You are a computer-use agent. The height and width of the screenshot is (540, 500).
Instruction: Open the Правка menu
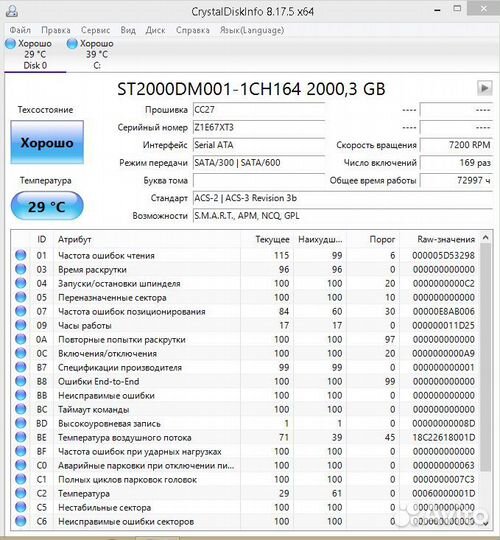pos(56,30)
